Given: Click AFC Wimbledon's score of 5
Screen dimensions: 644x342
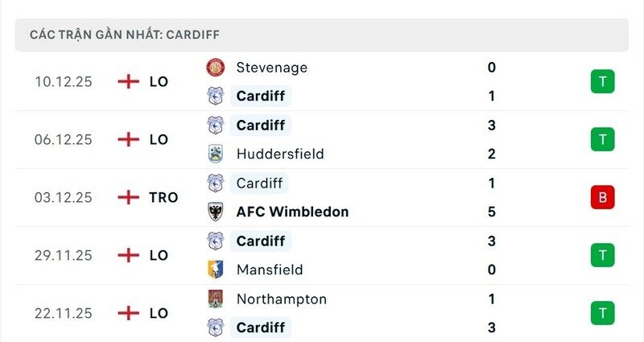Looking at the screenshot, I should point(492,212).
